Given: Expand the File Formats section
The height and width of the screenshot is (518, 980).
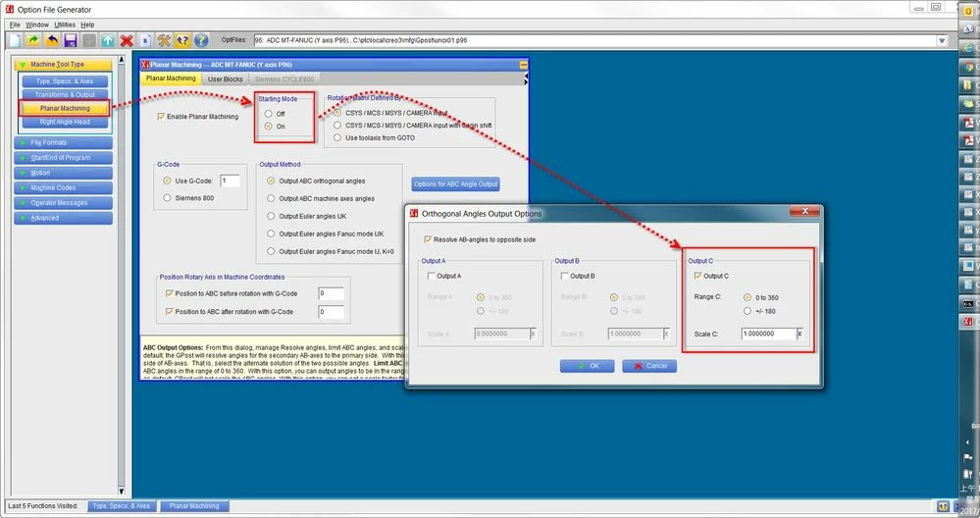Looking at the screenshot, I should (x=63, y=142).
